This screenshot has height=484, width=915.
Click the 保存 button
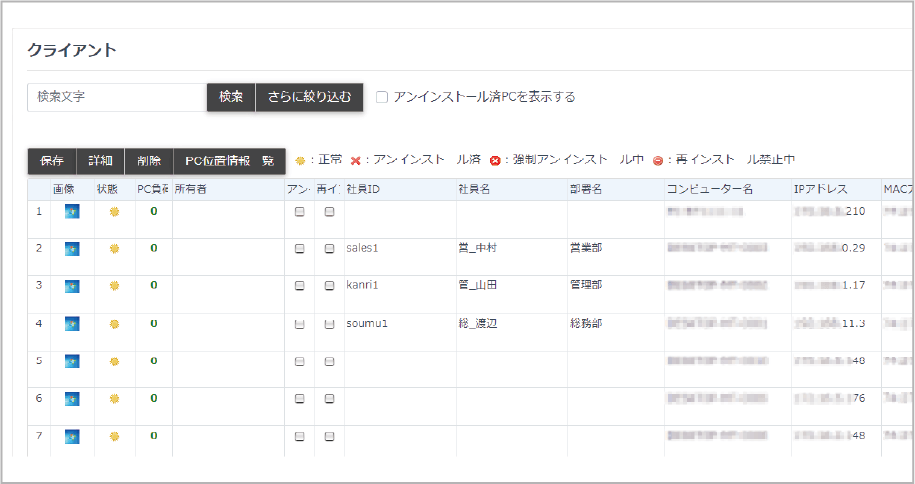coord(52,161)
